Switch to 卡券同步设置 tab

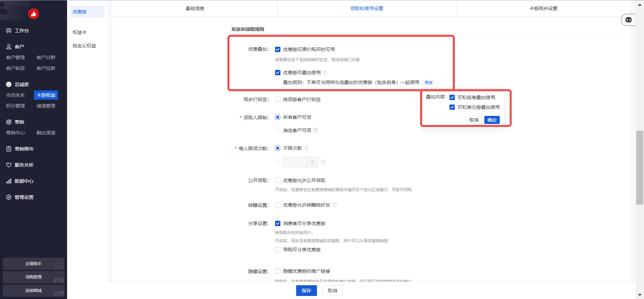[543, 8]
